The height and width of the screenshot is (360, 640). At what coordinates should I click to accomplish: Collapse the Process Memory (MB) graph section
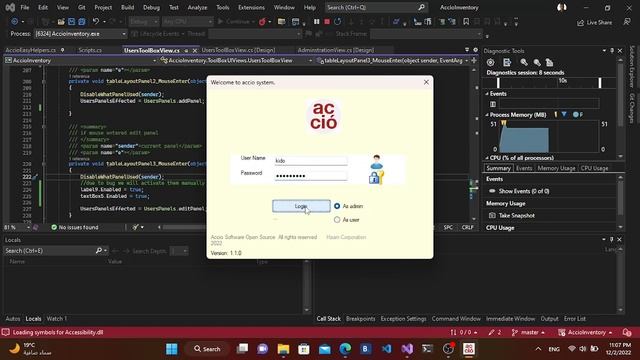point(487,115)
